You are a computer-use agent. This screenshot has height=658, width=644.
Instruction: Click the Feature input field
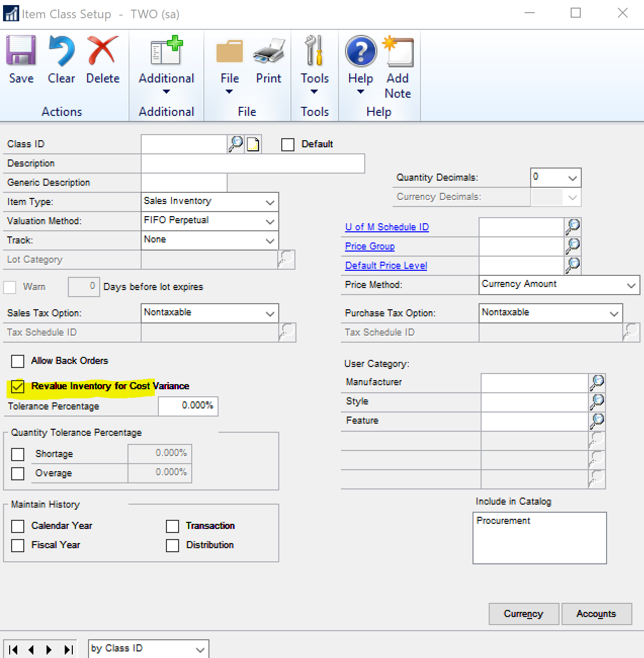coord(535,422)
